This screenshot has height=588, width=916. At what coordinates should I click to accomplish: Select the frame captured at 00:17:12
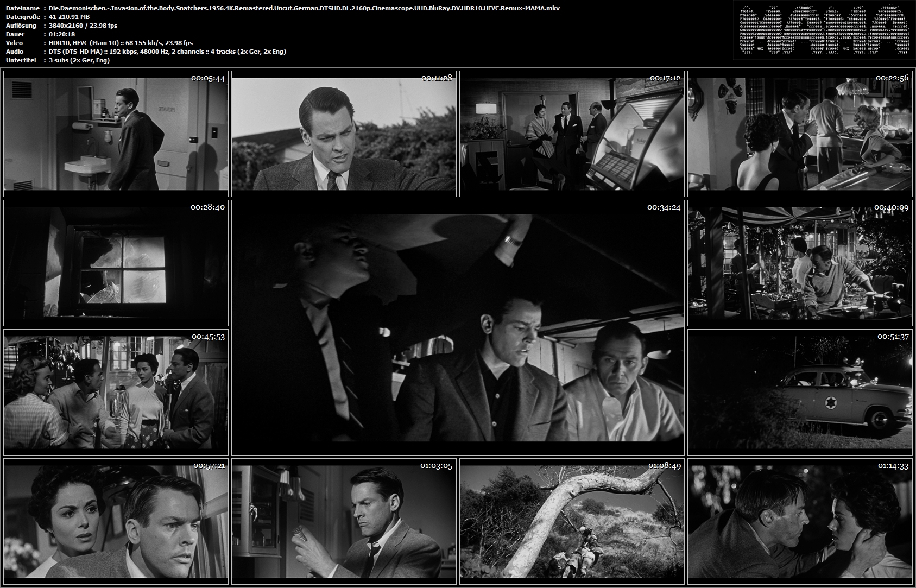click(572, 134)
